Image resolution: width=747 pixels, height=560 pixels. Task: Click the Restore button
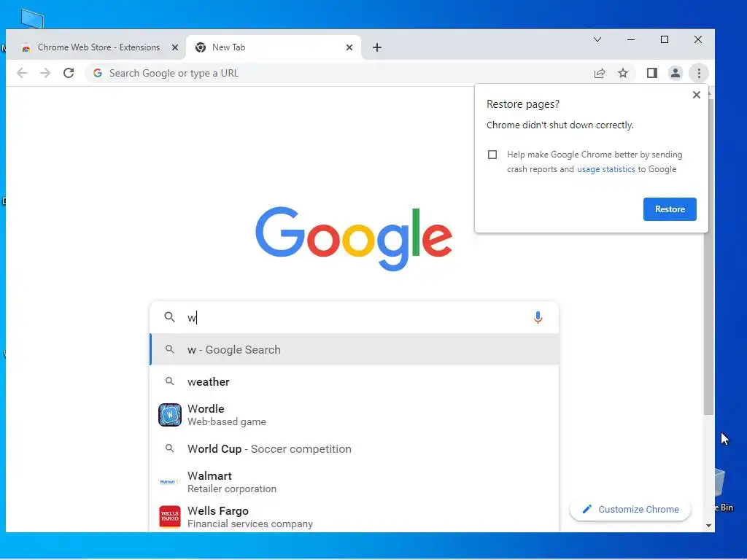(670, 209)
